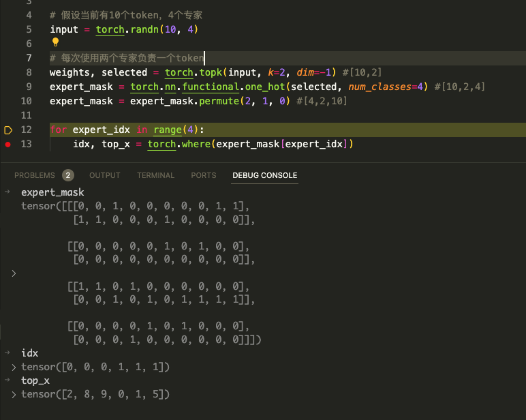
Task: Click the arrow icon before idx entry
Action: point(7,352)
